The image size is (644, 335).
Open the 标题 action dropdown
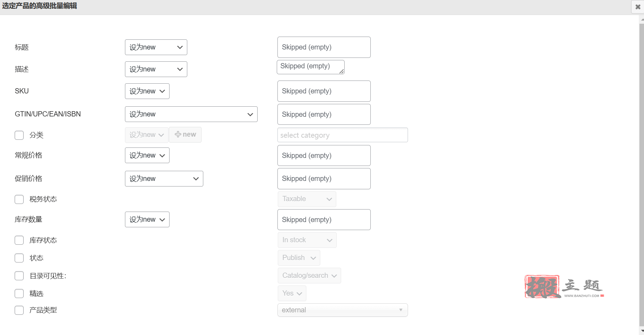pyautogui.click(x=156, y=47)
